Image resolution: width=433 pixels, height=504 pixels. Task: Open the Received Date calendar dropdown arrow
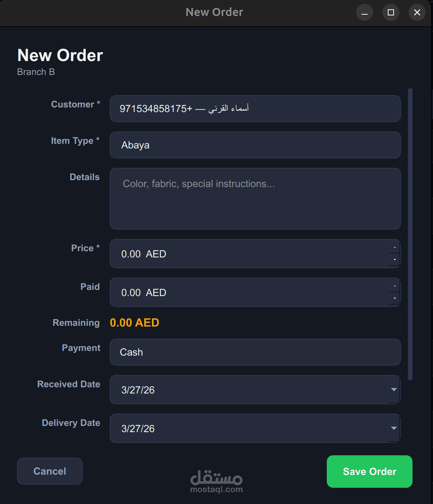[394, 390]
